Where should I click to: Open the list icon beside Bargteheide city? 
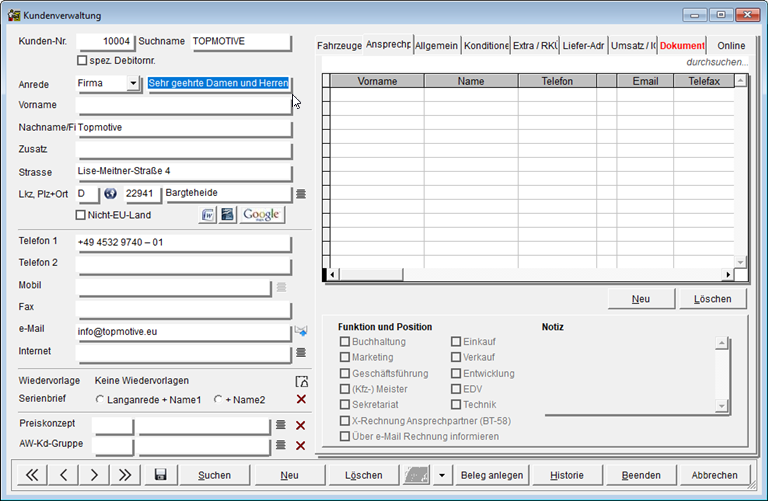tap(301, 194)
